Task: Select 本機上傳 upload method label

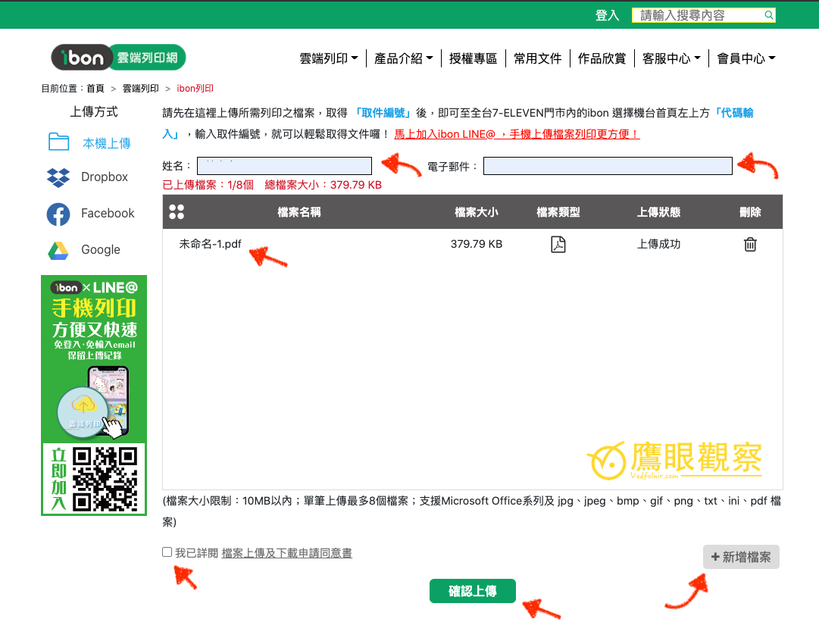Action: (107, 143)
